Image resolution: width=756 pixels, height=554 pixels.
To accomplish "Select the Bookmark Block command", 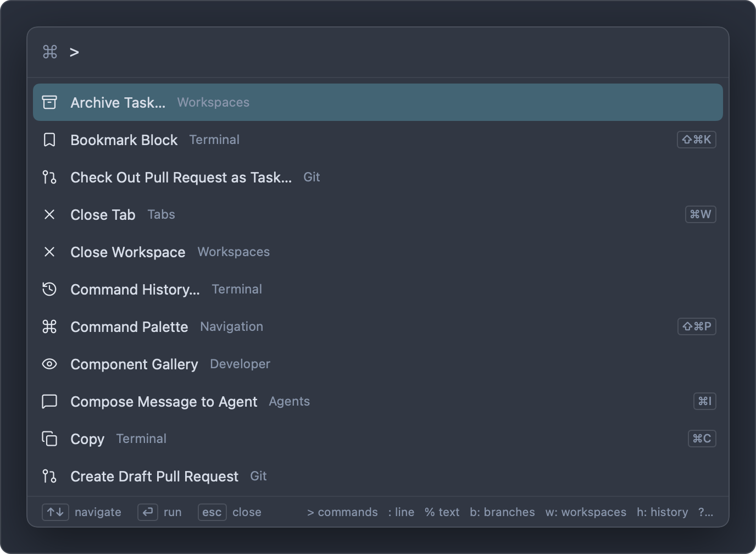I will click(x=378, y=140).
